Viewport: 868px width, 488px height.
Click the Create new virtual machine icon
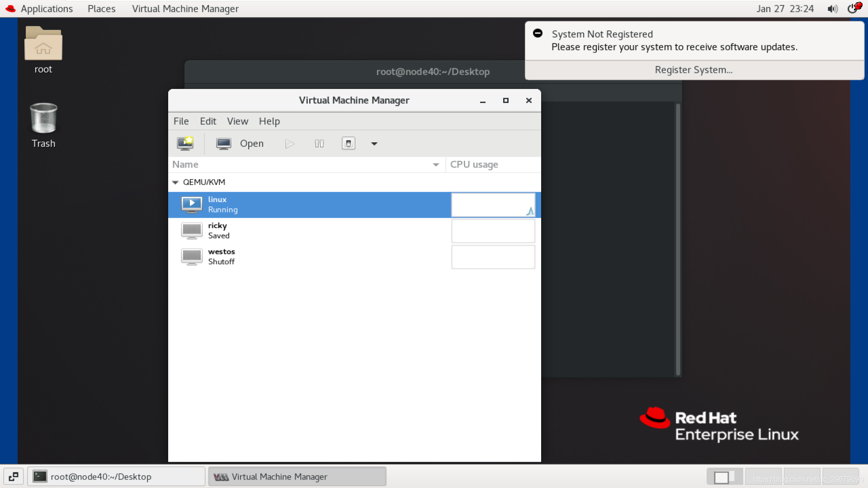(185, 144)
